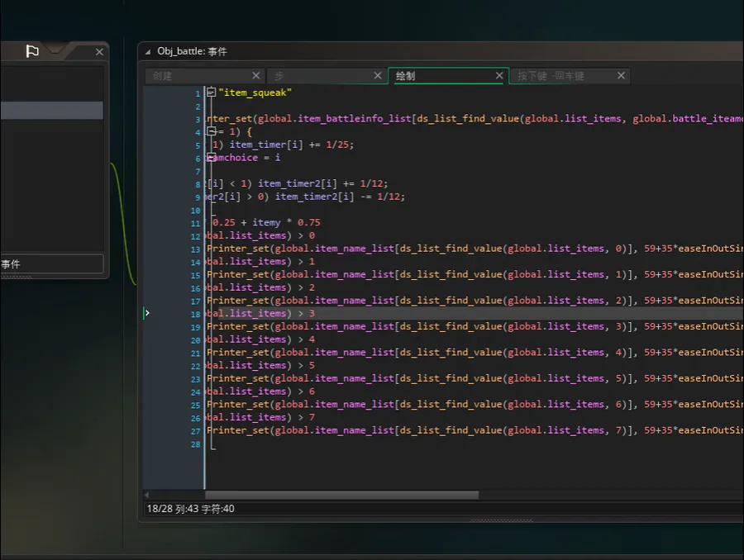Close the 创建 tab

256,75
